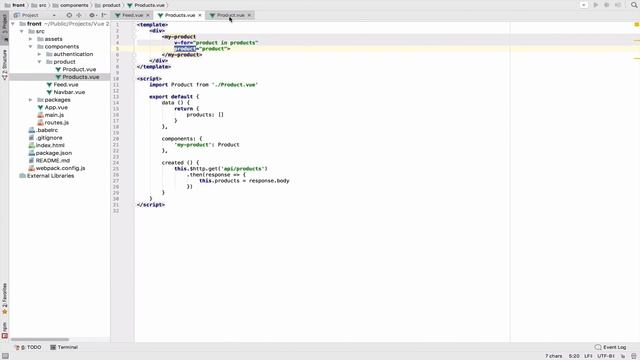Image resolution: width=640 pixels, height=360 pixels.
Task: Toggle the Favorites tool window side tab
Action: (x=4, y=299)
